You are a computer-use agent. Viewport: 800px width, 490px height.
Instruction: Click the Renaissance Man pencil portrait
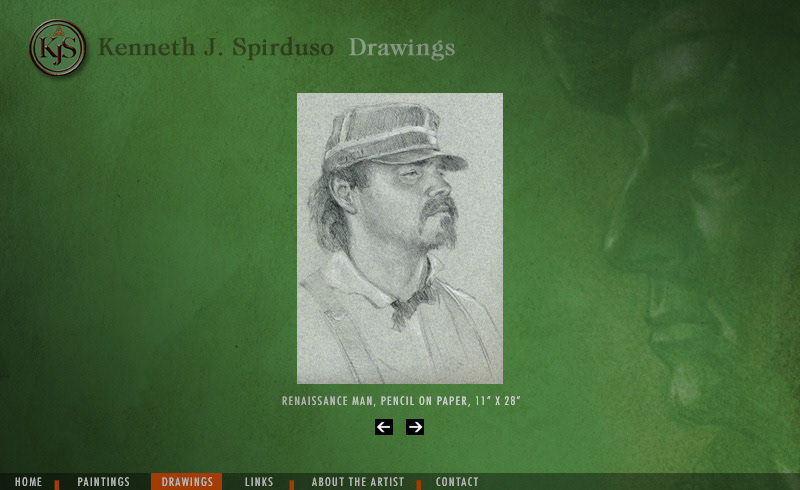coord(400,238)
